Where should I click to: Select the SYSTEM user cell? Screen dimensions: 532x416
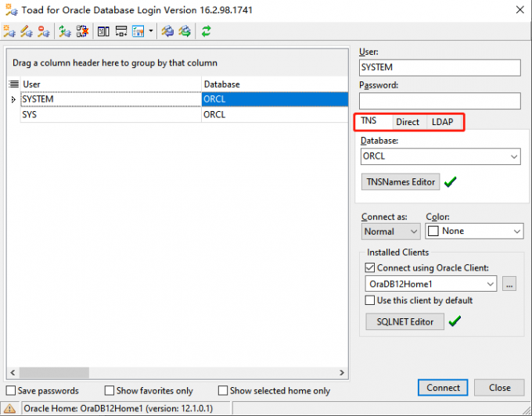[111, 99]
